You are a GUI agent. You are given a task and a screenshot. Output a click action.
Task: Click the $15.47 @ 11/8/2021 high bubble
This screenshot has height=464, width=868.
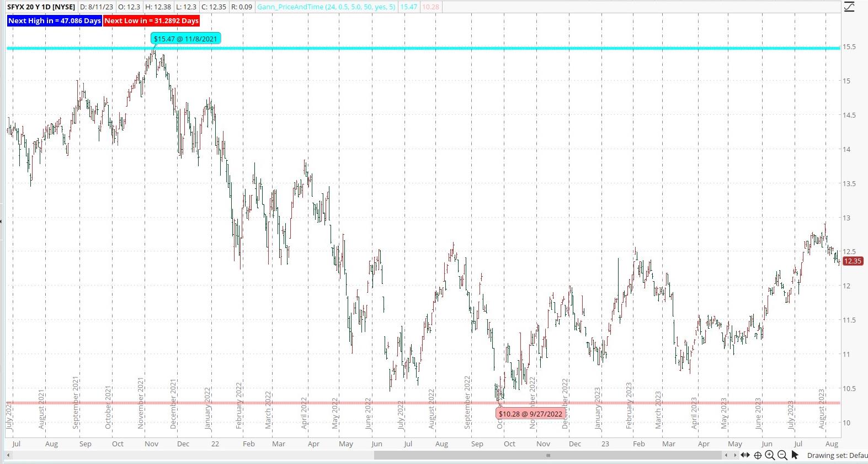pyautogui.click(x=185, y=39)
